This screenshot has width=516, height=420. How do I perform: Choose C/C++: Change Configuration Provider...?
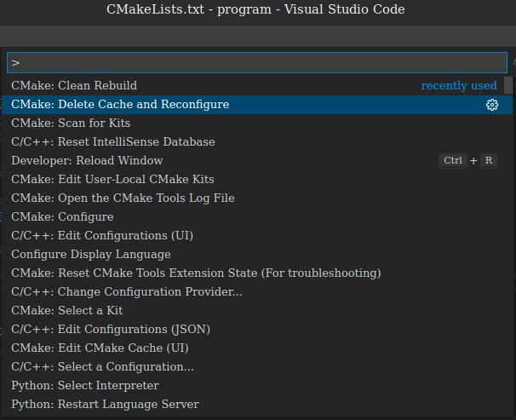tap(257, 292)
